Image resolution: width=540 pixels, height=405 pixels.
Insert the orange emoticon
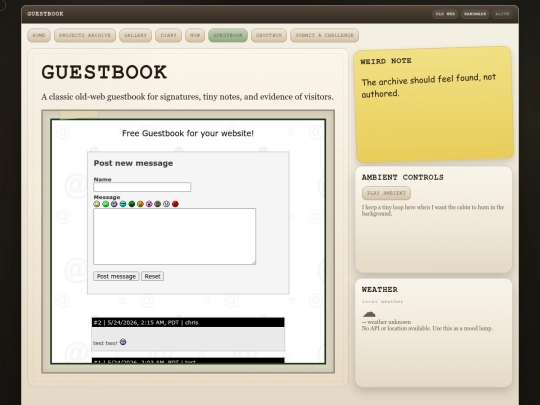click(140, 204)
